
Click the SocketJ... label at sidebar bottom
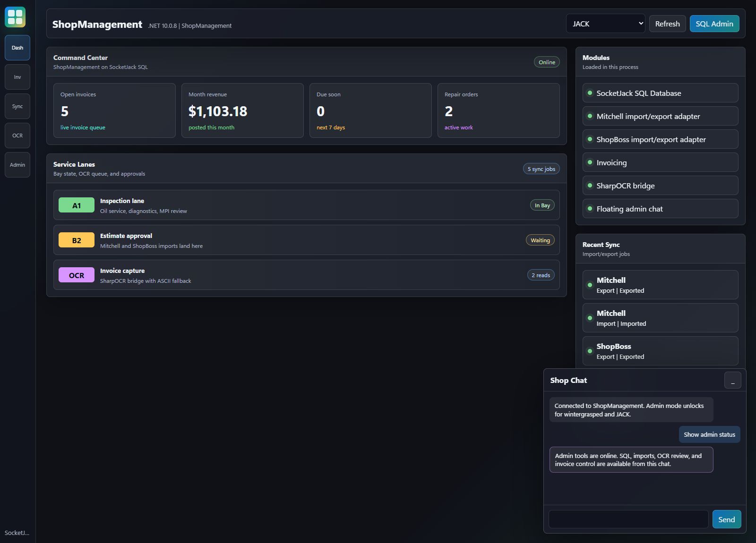(17, 533)
